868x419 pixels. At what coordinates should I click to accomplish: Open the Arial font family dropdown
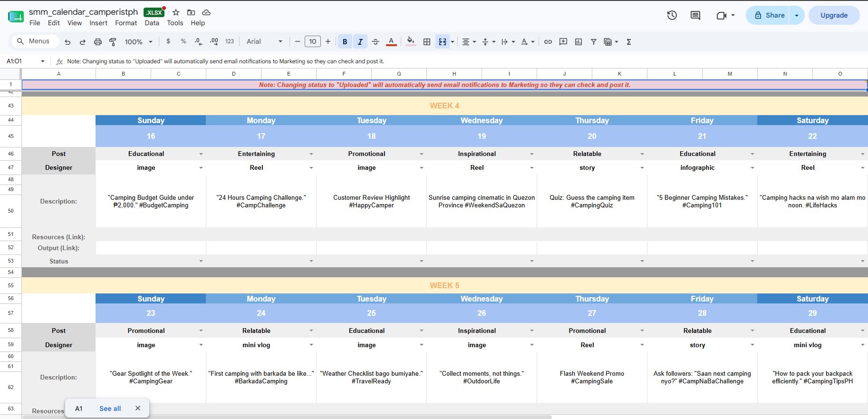click(264, 42)
